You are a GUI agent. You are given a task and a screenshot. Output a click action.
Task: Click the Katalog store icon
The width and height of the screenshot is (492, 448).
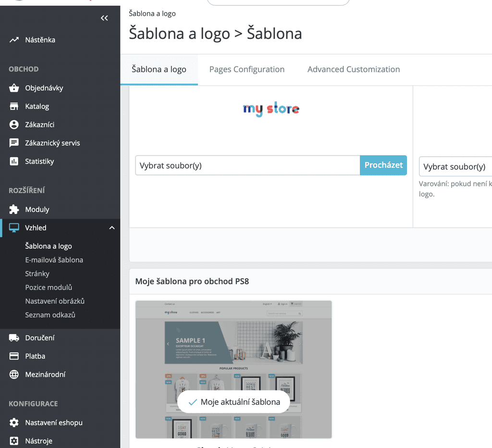tap(14, 106)
